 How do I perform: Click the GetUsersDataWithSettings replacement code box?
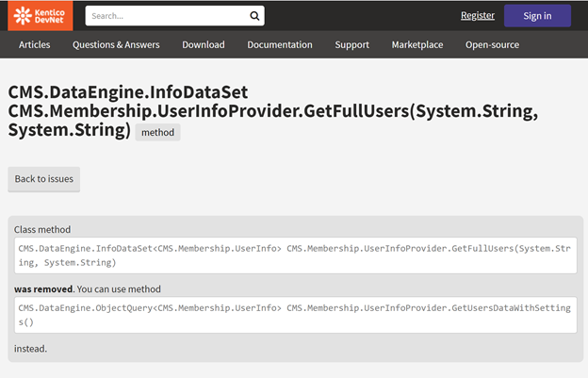(296, 315)
